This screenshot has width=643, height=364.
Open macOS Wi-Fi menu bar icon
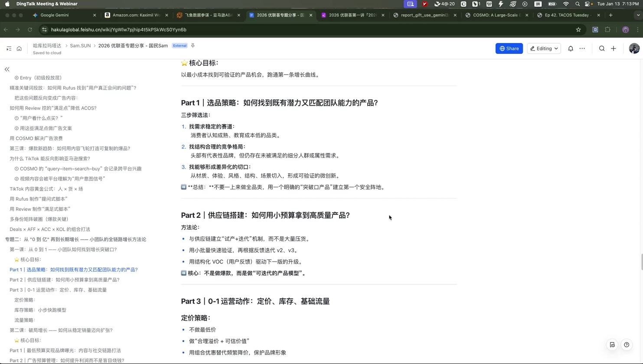point(566,4)
